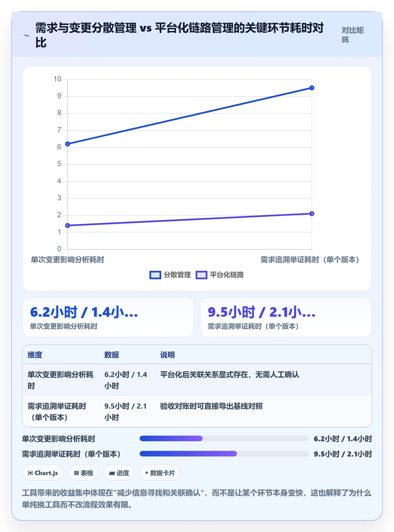Open the 6.2小时 / 1.4小… data card
394x532 pixels.
pyautogui.click(x=108, y=317)
